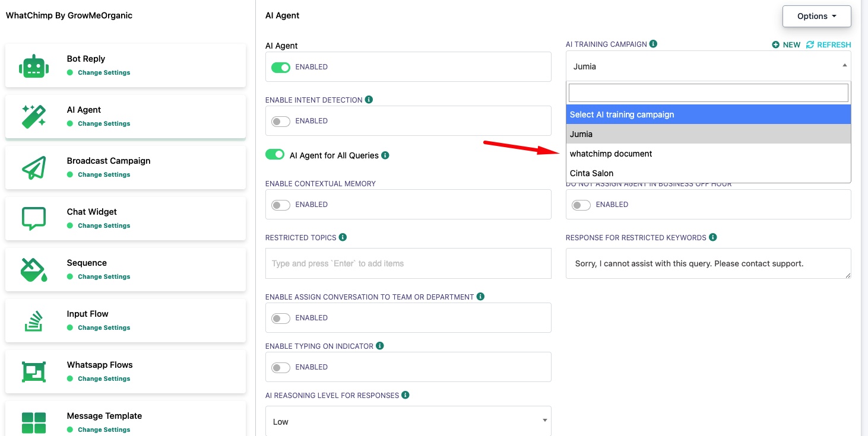Choose 'Select AI training campaign' option
868x436 pixels.
point(708,114)
